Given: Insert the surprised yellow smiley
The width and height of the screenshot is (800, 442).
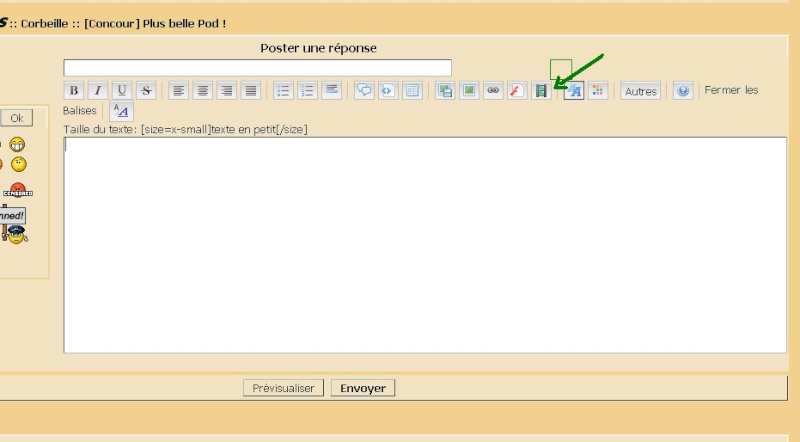Looking at the screenshot, I should tap(19, 164).
